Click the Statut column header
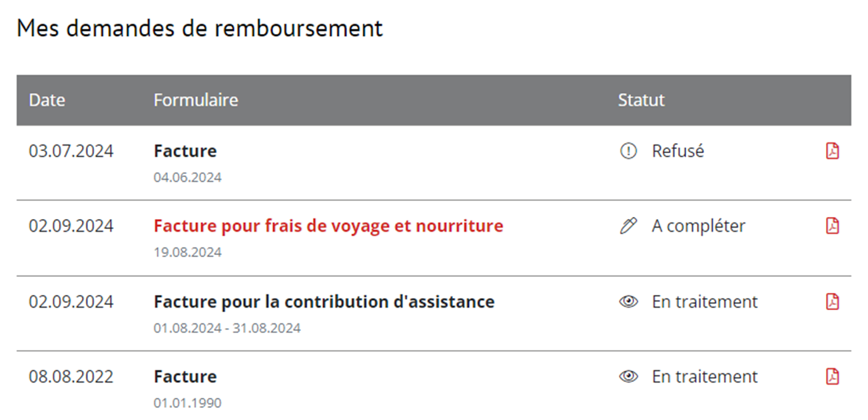Image resolution: width=868 pixels, height=420 pixels. (641, 101)
